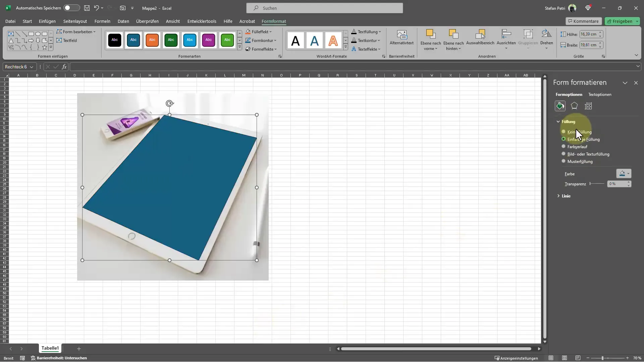Select Füllung und Linie icon in format pane
The image size is (644, 362).
(x=560, y=106)
